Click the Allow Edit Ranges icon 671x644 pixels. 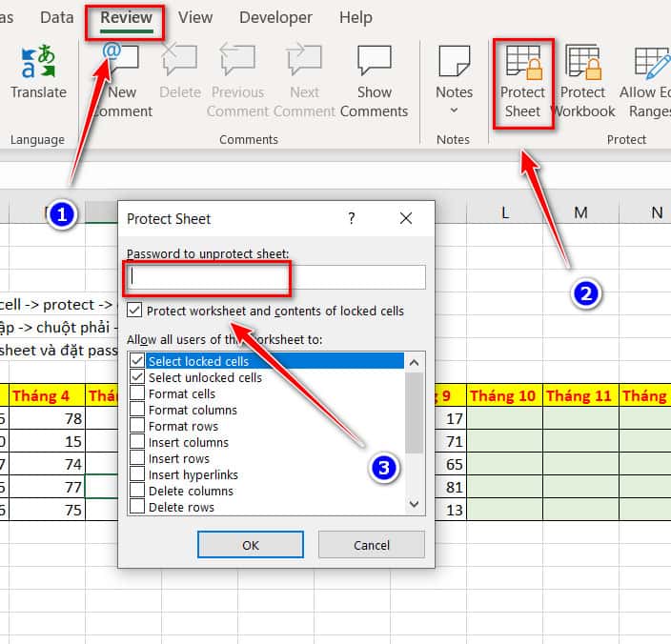(650, 63)
